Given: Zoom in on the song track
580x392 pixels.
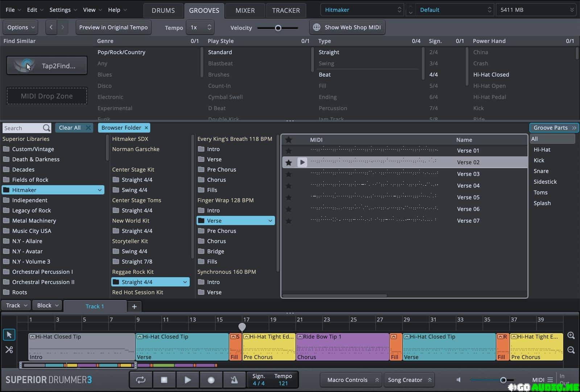Looking at the screenshot, I should click(x=571, y=335).
